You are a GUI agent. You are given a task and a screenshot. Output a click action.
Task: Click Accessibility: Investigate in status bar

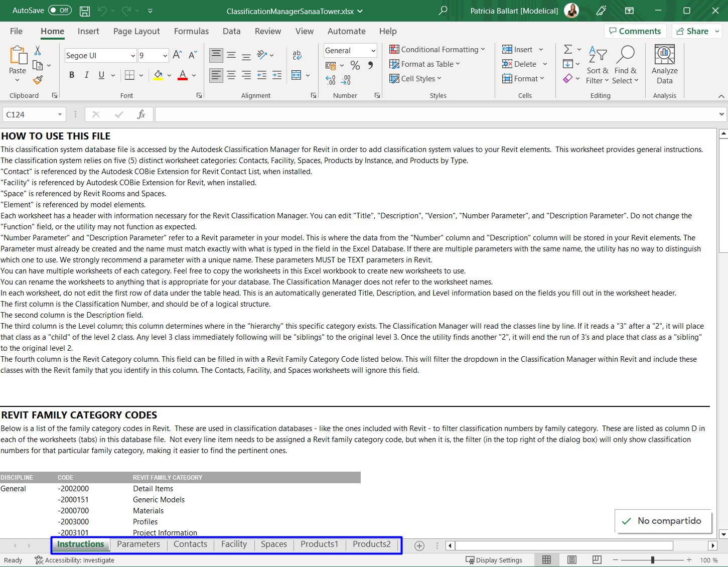[74, 560]
